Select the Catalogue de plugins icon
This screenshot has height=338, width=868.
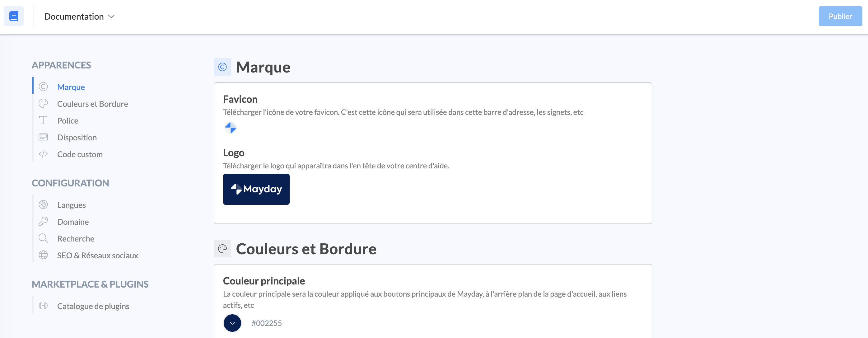(x=43, y=306)
